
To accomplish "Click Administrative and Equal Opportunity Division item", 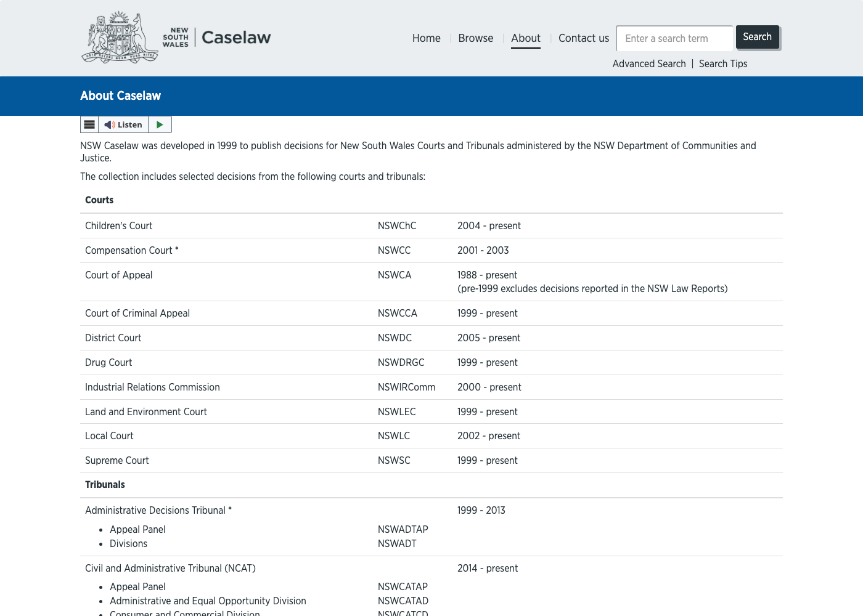I will pos(208,601).
